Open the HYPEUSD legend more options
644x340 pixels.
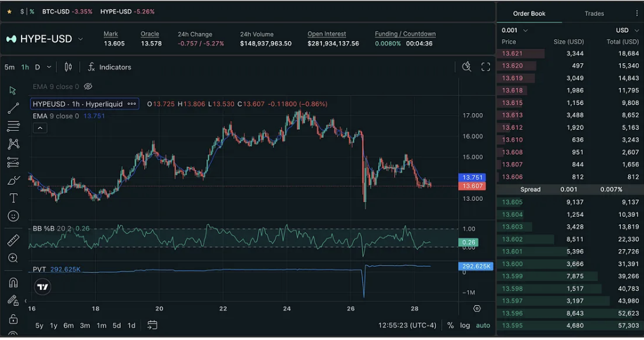coord(132,104)
